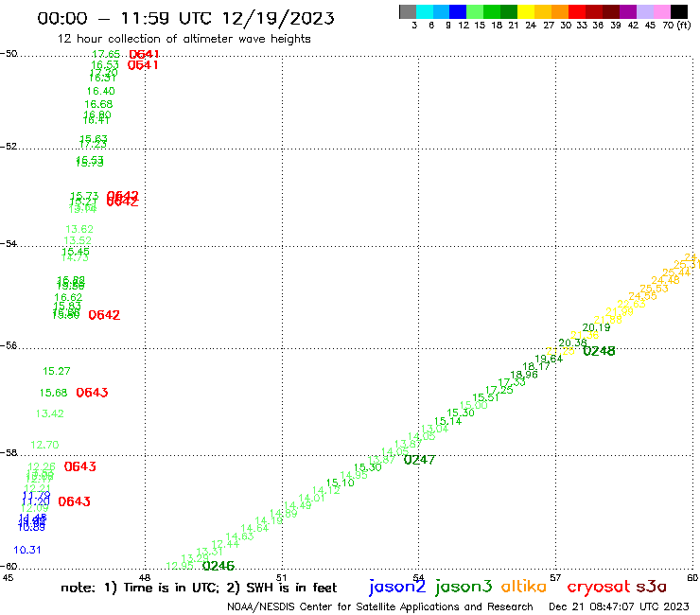Click the 51 longitude axis label
The width and height of the screenshot is (700, 615).
click(x=281, y=577)
